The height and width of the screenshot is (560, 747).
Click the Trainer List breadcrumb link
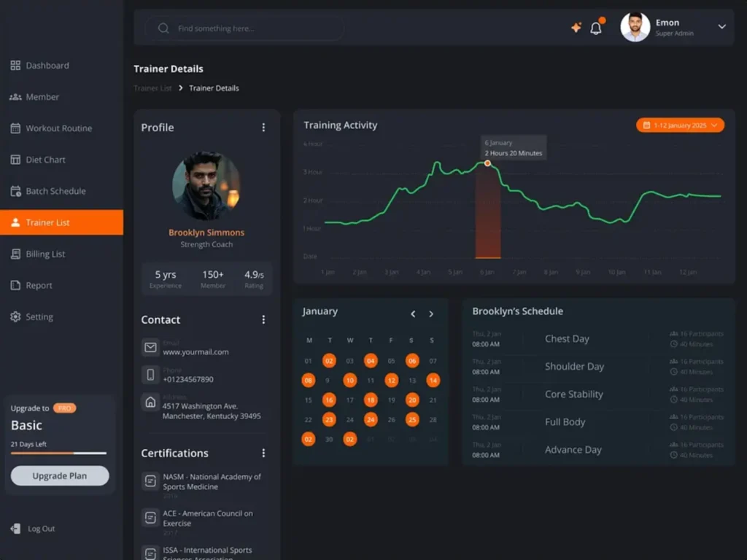click(x=152, y=88)
